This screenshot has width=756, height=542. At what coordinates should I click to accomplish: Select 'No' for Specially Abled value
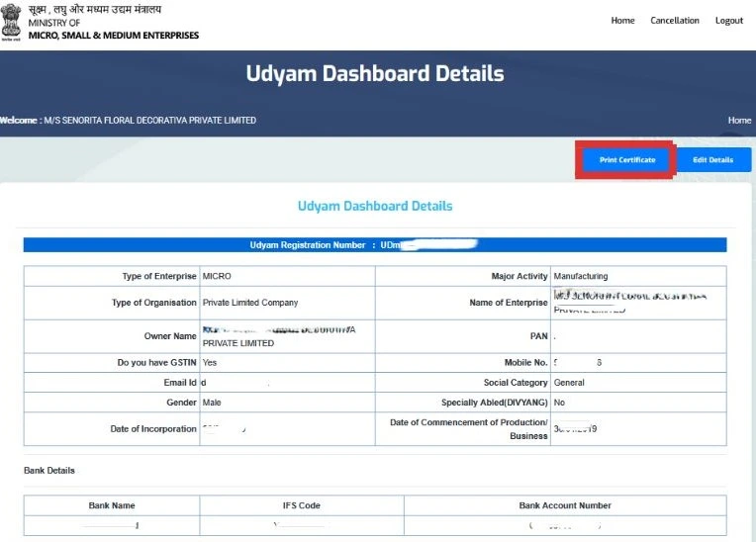pyautogui.click(x=559, y=403)
